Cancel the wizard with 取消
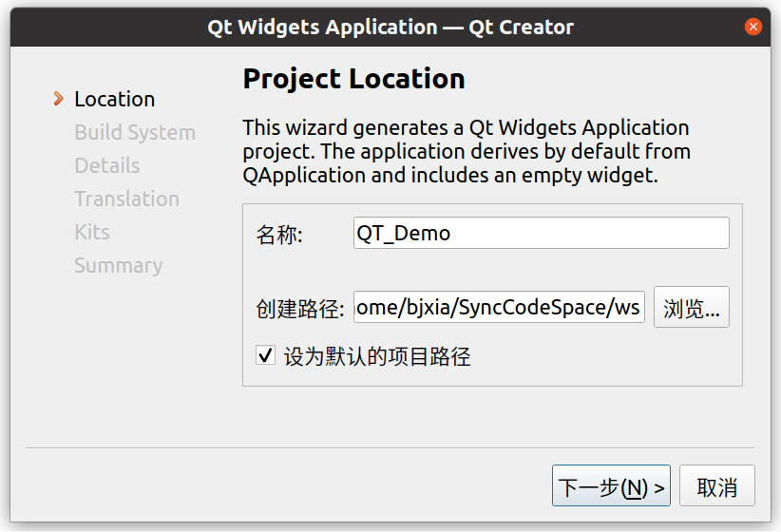 [716, 487]
